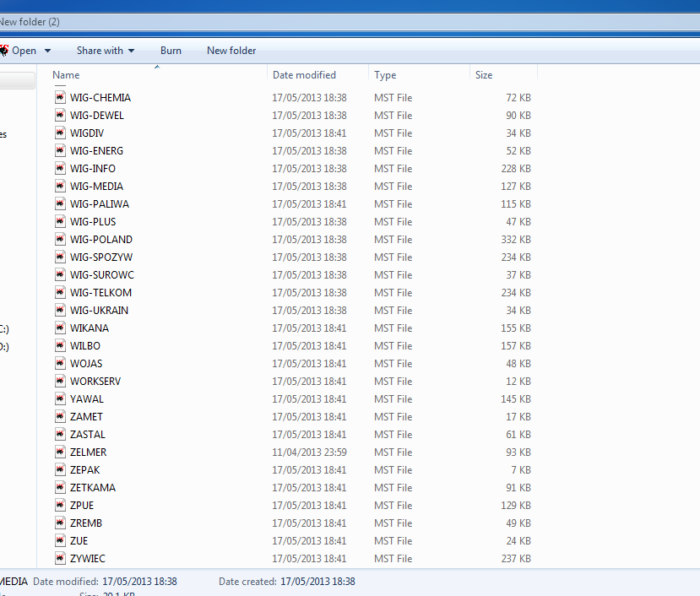Open the dropdown arrow next to Open

47,51
